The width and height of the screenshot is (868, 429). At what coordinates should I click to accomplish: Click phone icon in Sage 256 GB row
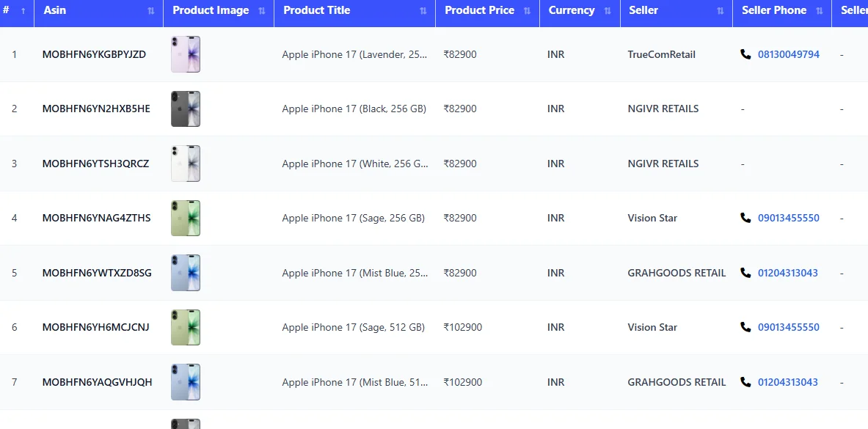coord(745,218)
